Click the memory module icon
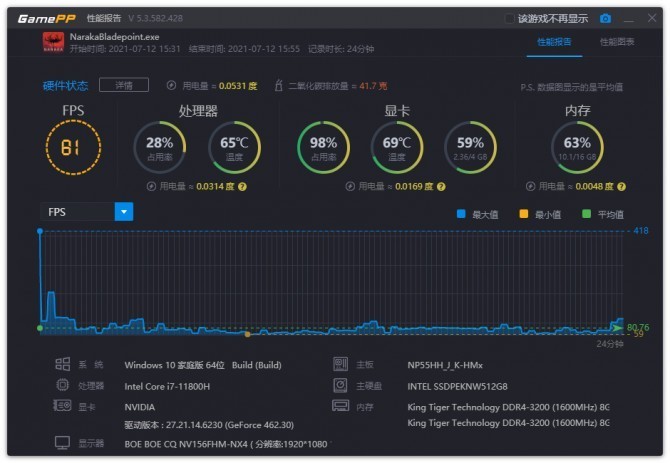Viewport: 670px width, 463px height. [x=341, y=405]
